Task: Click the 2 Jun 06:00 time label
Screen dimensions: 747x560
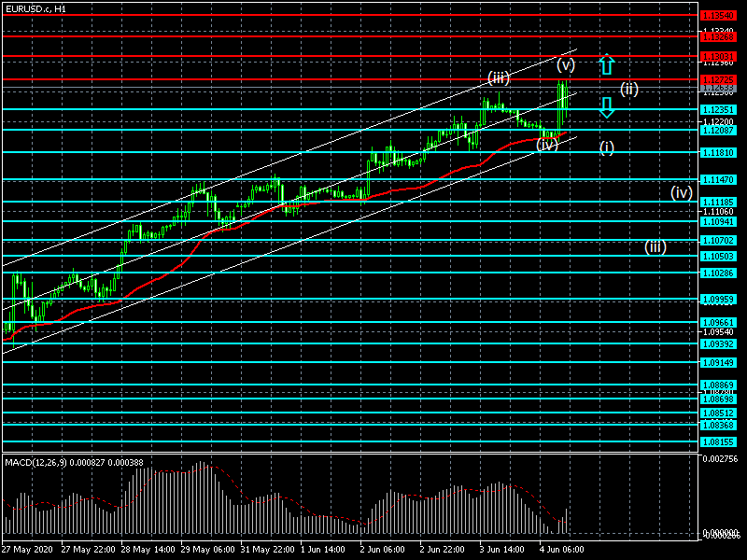Action: coord(383,550)
